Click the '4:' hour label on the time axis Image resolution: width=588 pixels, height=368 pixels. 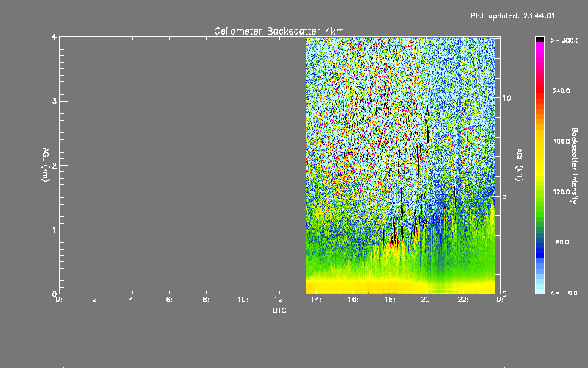(133, 300)
